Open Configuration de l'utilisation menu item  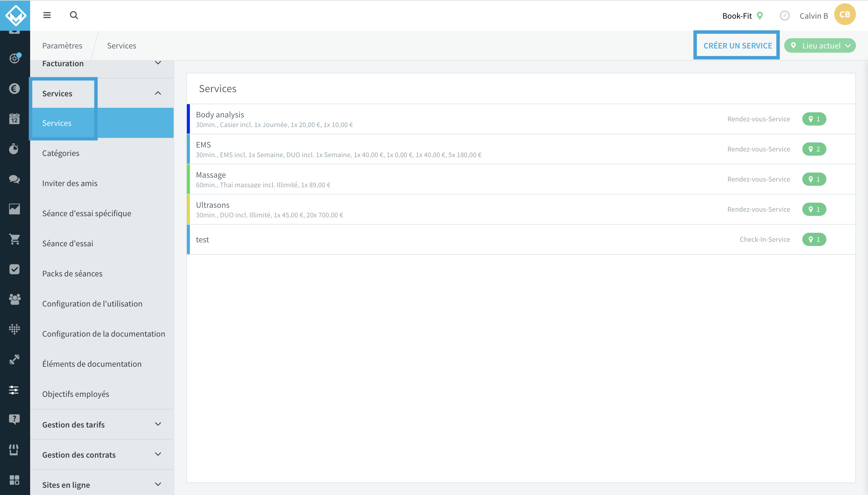(102, 304)
